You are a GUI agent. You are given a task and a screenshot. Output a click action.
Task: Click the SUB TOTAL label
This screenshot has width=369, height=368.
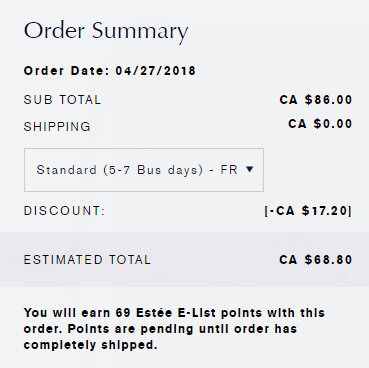[62, 100]
